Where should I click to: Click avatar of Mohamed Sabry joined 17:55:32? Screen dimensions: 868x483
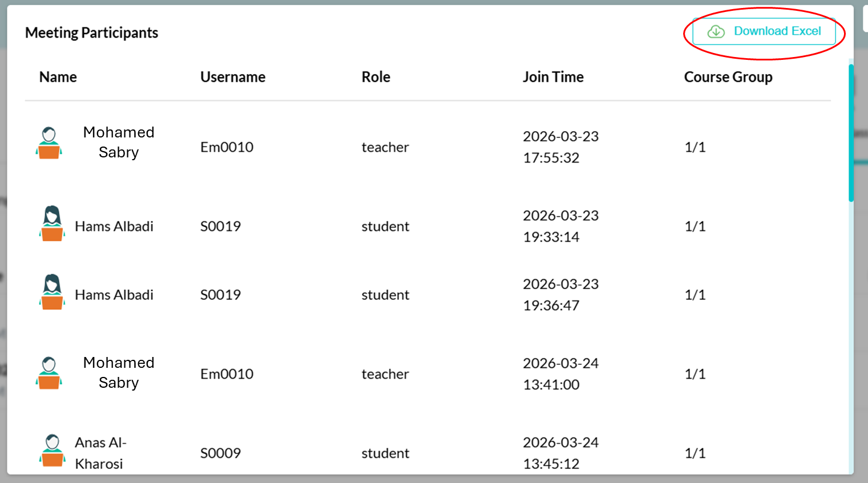49,143
